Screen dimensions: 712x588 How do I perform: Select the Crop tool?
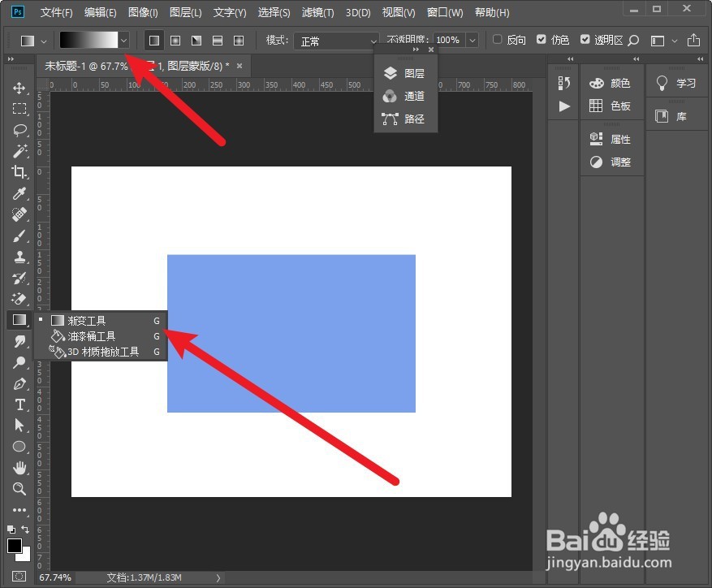[19, 171]
